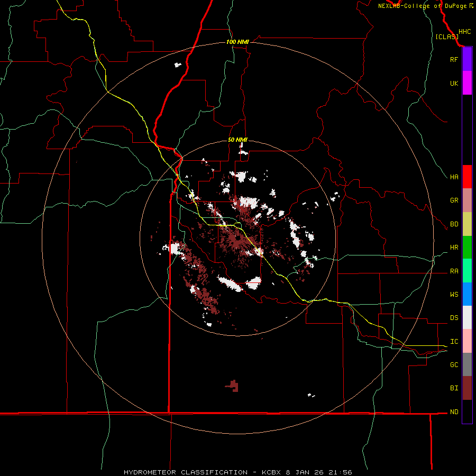Screen dimensions: 476x476
Task: Click the dark radar site center of brown echoes
Action: point(239,239)
